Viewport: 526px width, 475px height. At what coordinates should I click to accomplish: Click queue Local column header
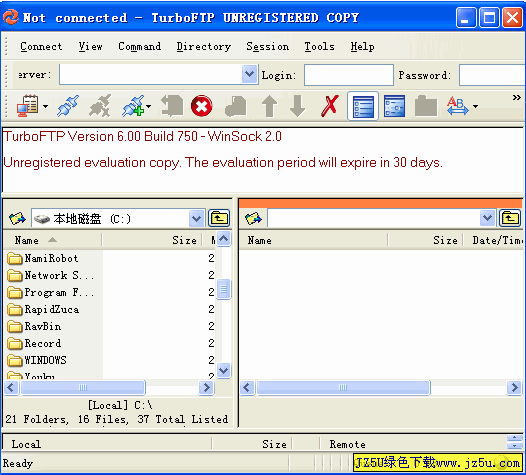pos(107,444)
